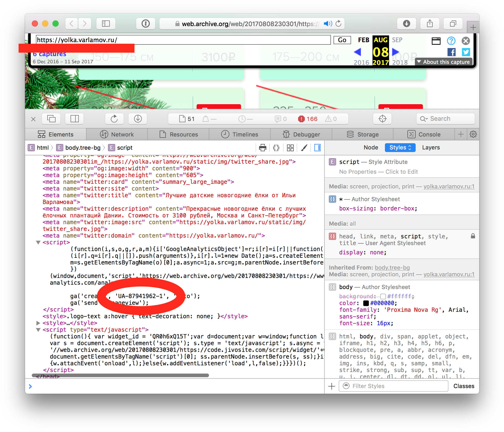Open the inspector settings gear
Image resolution: width=504 pixels, height=432 pixels.
pos(473,134)
